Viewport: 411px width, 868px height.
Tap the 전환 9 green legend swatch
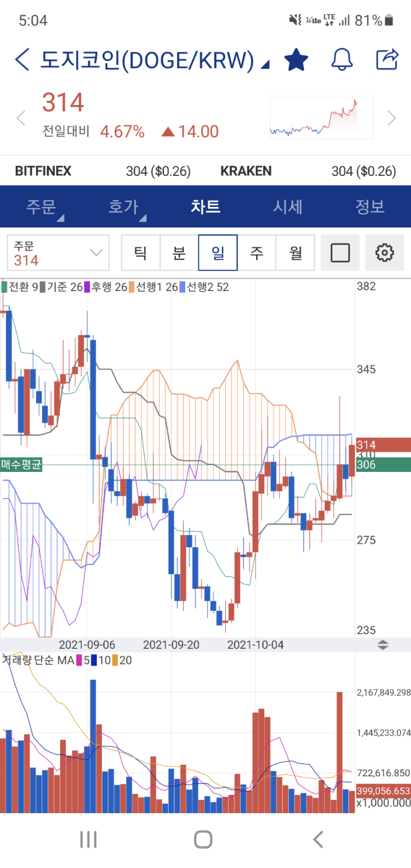[4, 287]
